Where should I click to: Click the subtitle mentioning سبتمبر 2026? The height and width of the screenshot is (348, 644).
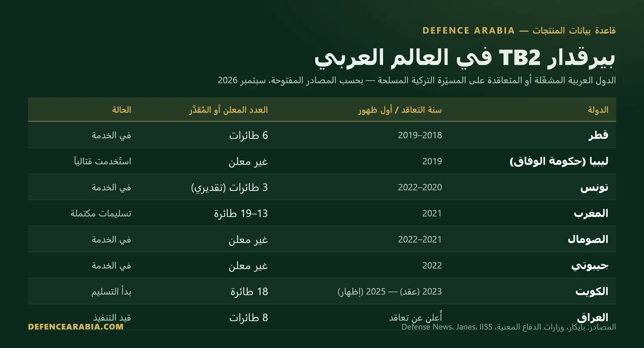(417, 80)
